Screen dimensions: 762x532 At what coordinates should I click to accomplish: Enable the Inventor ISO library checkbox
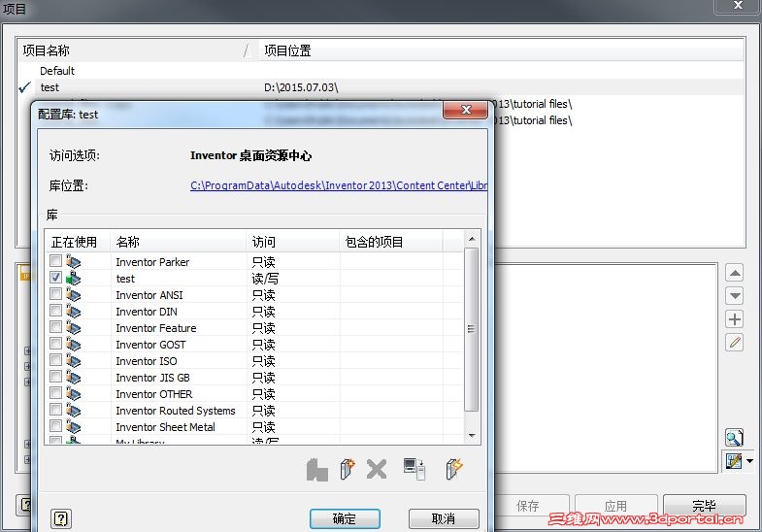click(55, 360)
